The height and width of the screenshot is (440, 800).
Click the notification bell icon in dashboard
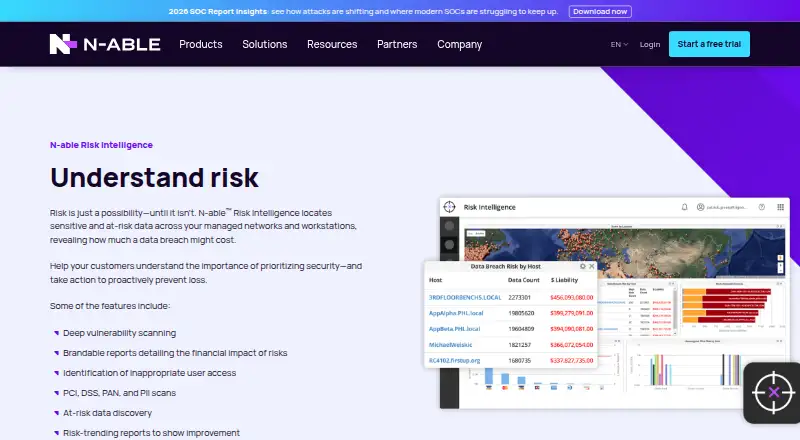(685, 207)
